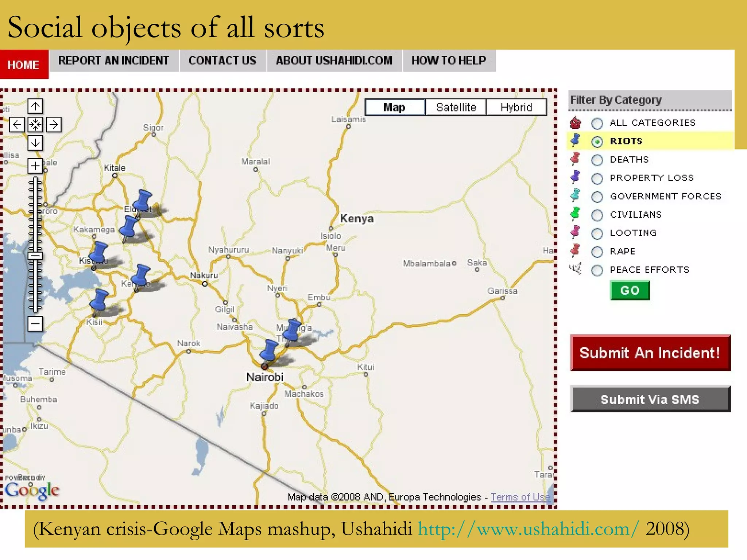This screenshot has height=560, width=747.
Task: Click the blue riot pin at Kisumu
Action: (98, 255)
